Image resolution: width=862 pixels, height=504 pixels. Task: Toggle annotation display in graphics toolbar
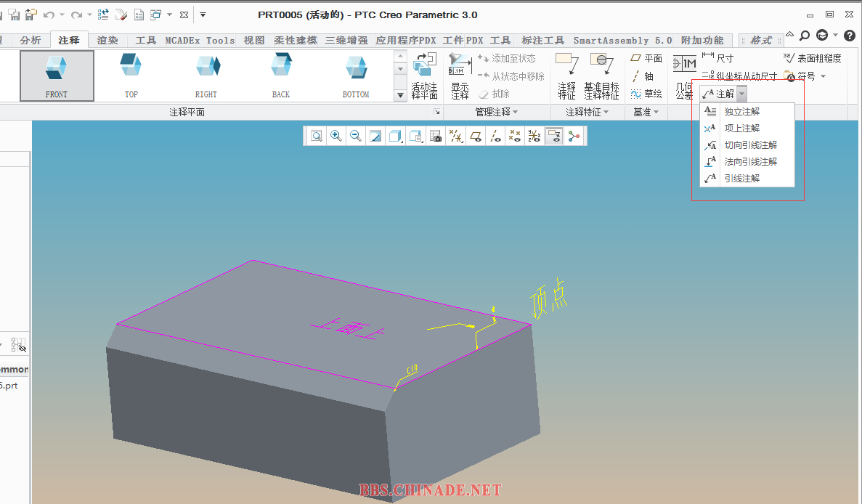pyautogui.click(x=554, y=136)
